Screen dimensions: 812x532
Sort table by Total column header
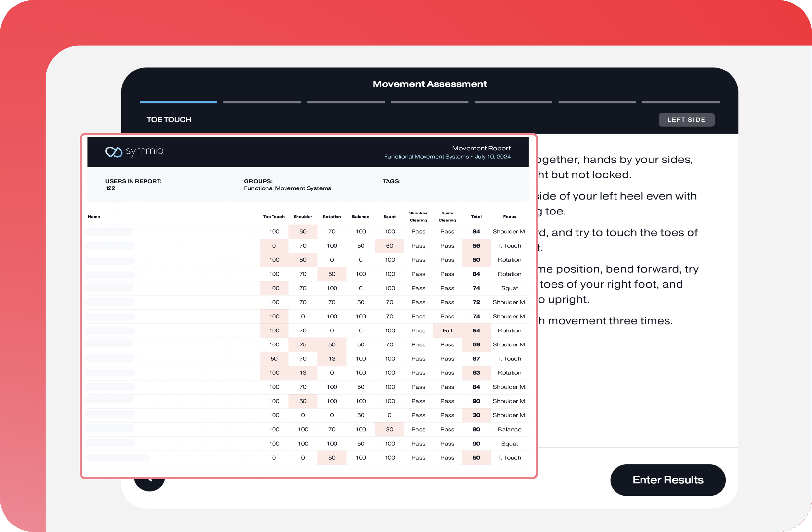coord(476,217)
